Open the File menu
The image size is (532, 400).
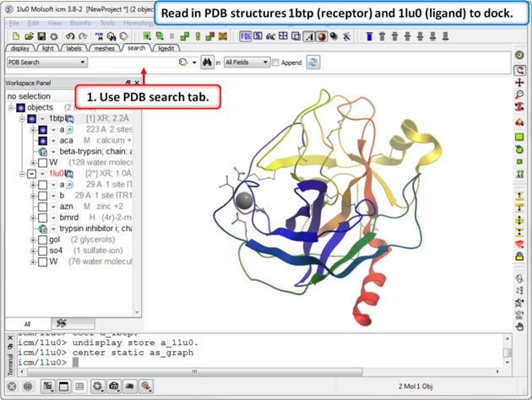tap(14, 24)
